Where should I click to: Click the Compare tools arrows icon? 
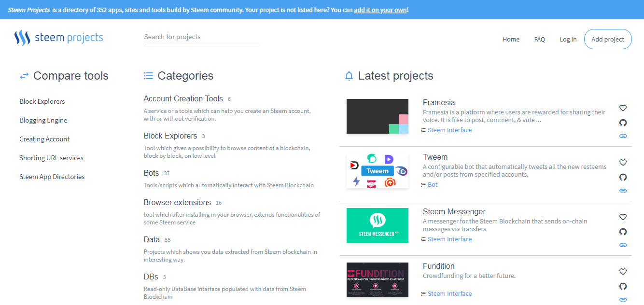[x=24, y=76]
